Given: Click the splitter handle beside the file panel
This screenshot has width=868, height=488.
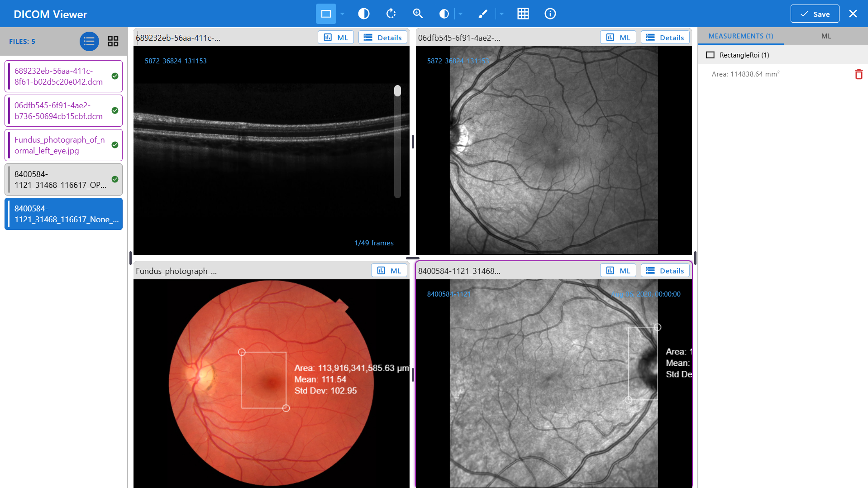Looking at the screenshot, I should [x=130, y=258].
